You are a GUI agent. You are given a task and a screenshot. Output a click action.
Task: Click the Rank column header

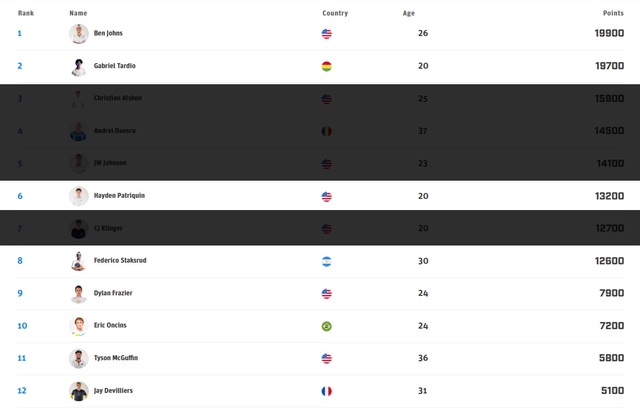26,13
